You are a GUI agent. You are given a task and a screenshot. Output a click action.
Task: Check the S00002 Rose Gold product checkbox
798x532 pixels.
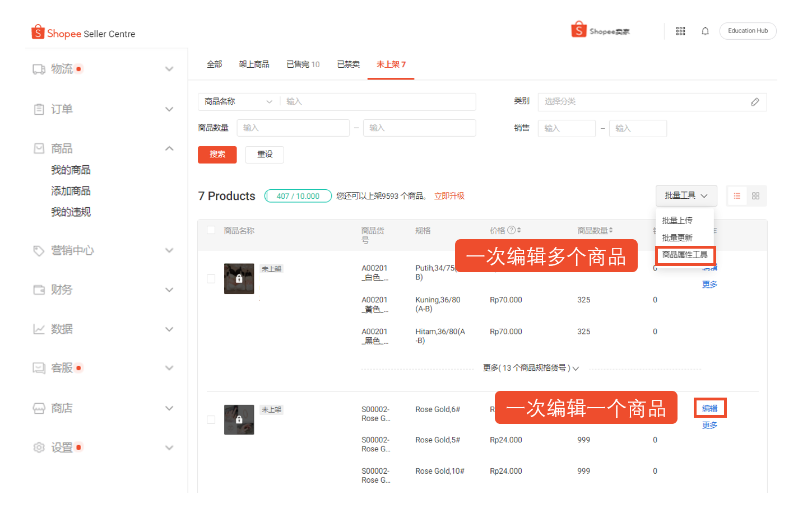[211, 420]
